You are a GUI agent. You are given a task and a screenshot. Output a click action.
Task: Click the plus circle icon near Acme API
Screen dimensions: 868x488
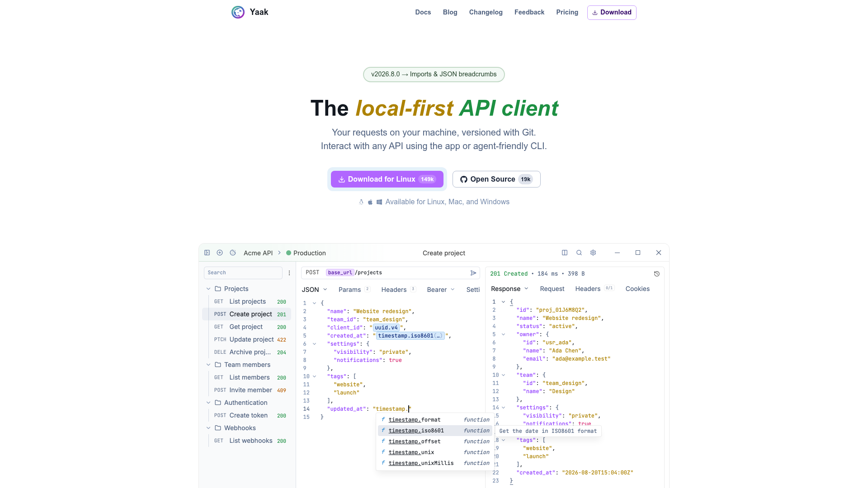[x=220, y=253]
